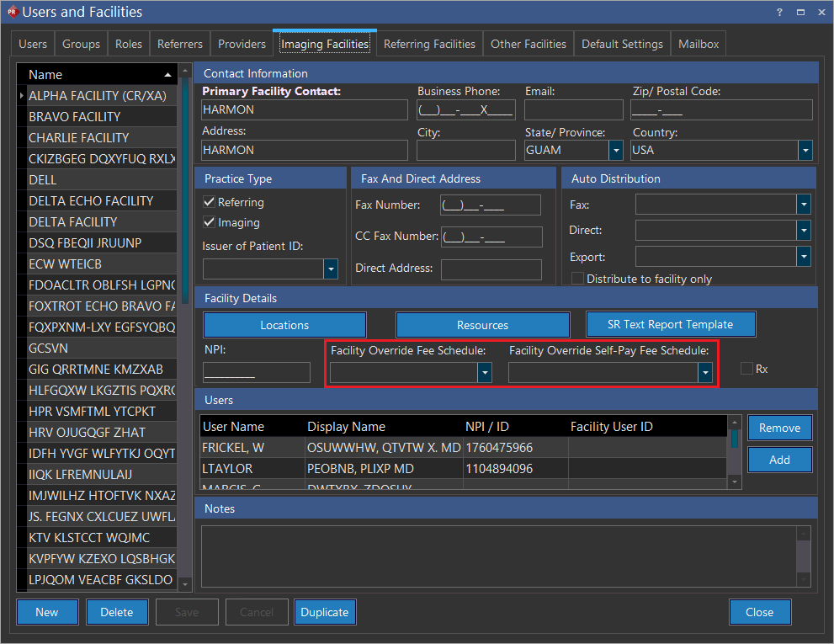The width and height of the screenshot is (834, 644).
Task: Open the State/Province dropdown
Action: pos(616,150)
